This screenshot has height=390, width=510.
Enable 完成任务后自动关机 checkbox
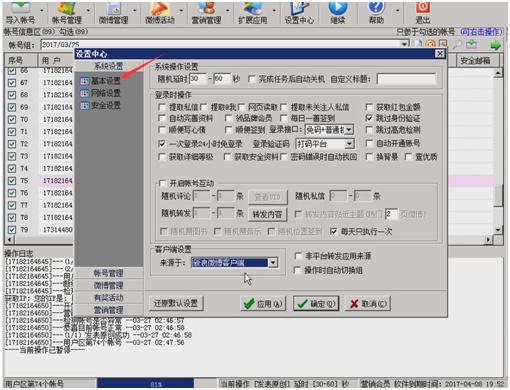252,79
